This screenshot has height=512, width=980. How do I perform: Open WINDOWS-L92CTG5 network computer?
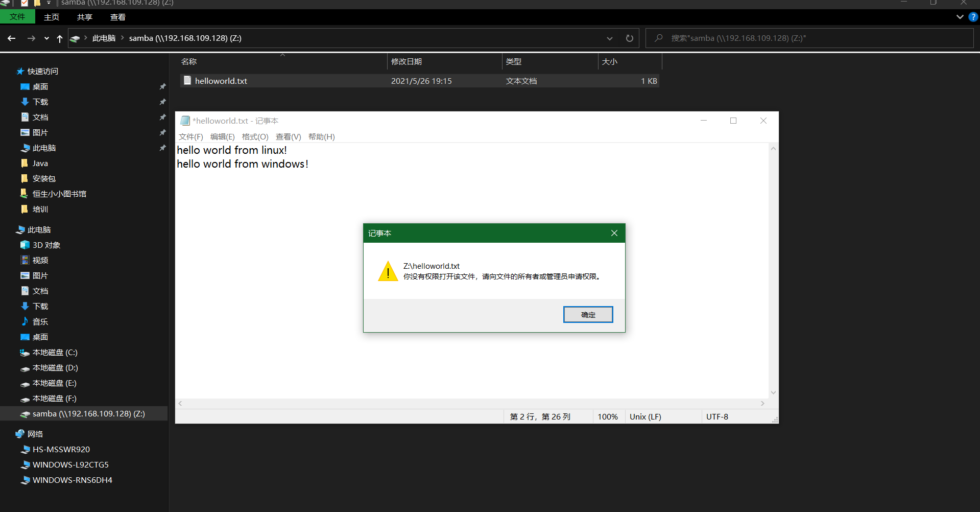[70, 464]
